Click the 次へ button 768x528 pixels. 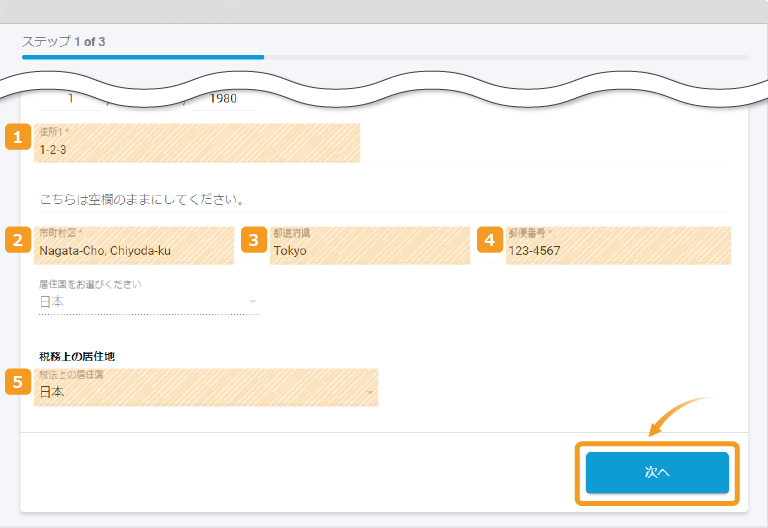[657, 472]
